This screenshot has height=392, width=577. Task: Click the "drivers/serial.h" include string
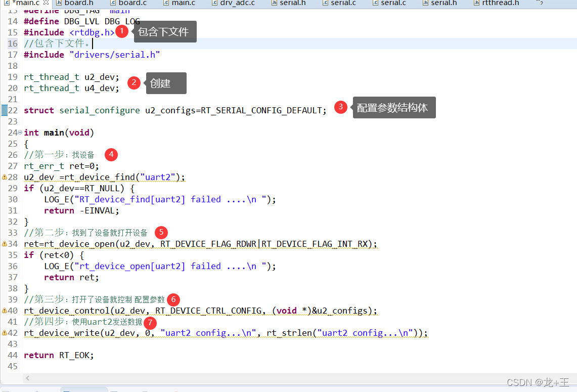pos(114,55)
